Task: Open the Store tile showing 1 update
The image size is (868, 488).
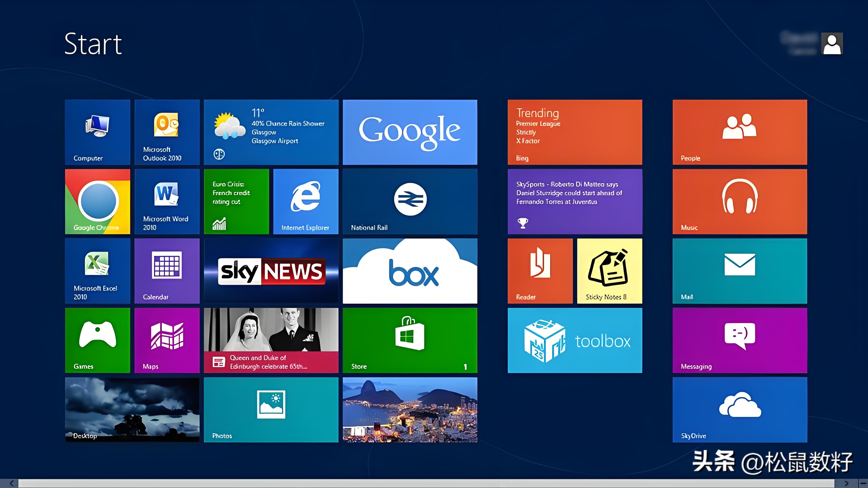Action: [410, 340]
